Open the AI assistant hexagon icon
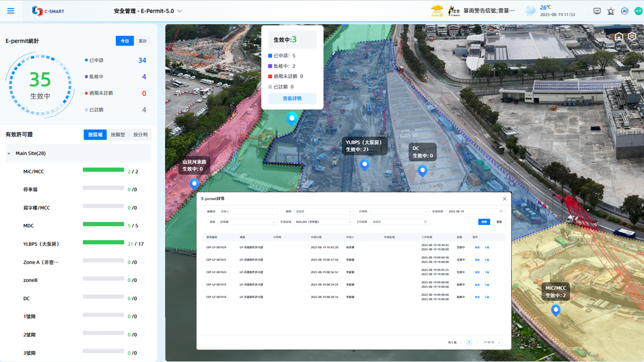Image resolution: width=644 pixels, height=362 pixels. (624, 11)
